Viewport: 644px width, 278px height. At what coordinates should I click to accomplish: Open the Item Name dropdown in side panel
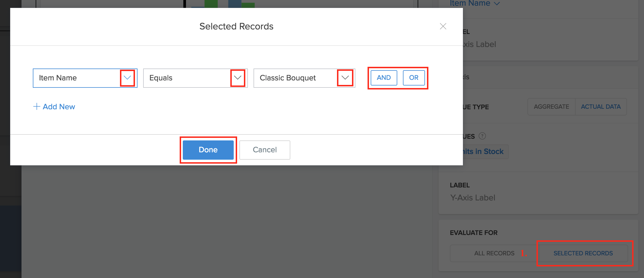tap(475, 3)
